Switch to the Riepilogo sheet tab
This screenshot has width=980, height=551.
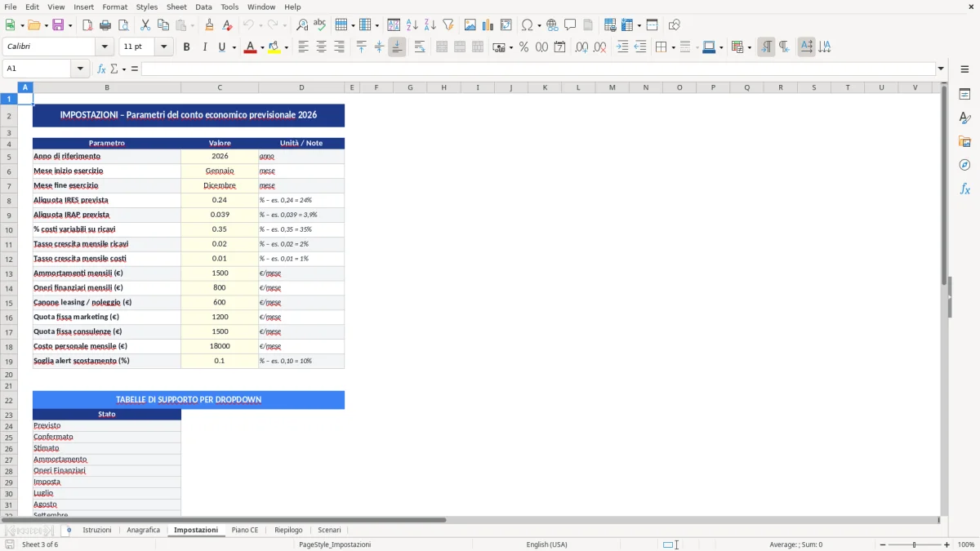point(288,530)
